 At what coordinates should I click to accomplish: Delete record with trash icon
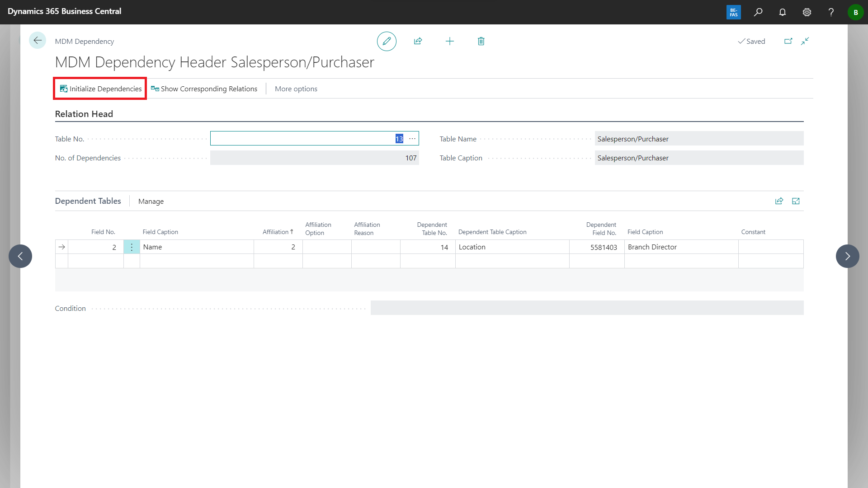481,41
